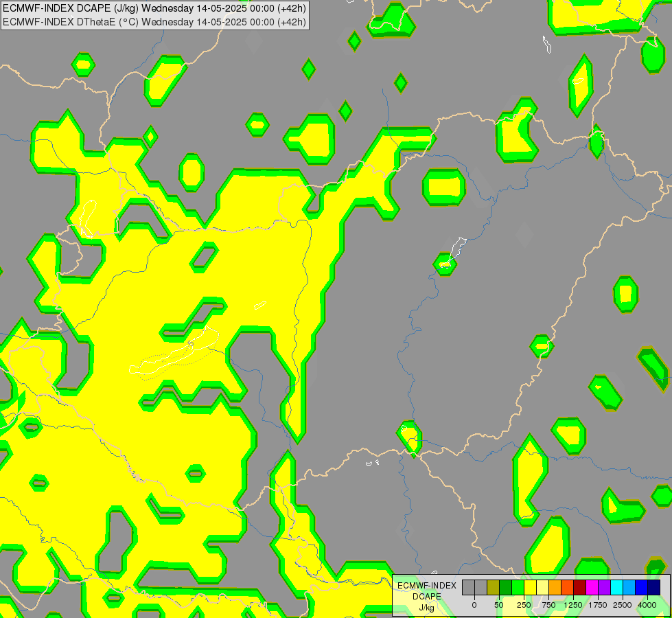Click the legend value label 250
Image resolution: width=672 pixels, height=618 pixels.
pos(524,605)
